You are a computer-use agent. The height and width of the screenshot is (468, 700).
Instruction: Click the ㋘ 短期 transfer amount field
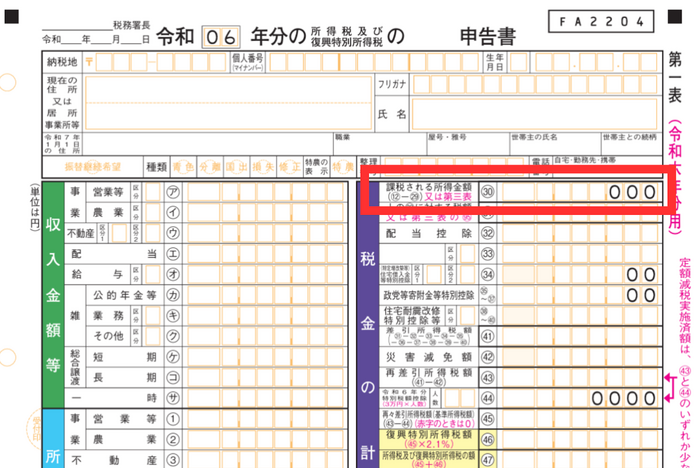click(x=265, y=357)
